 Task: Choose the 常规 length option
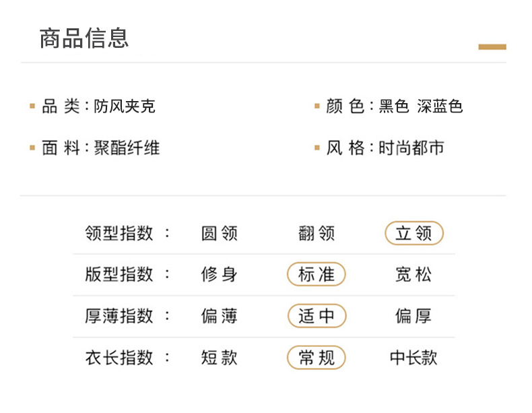(317, 358)
